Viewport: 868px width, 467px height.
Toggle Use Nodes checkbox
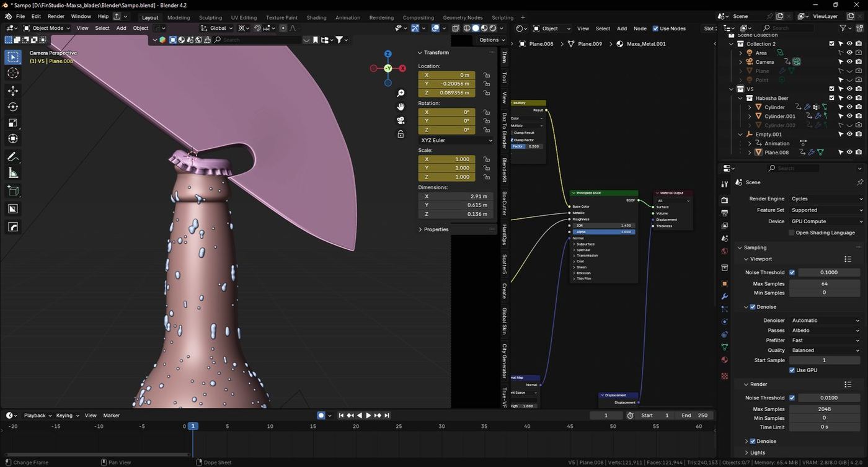(656, 29)
